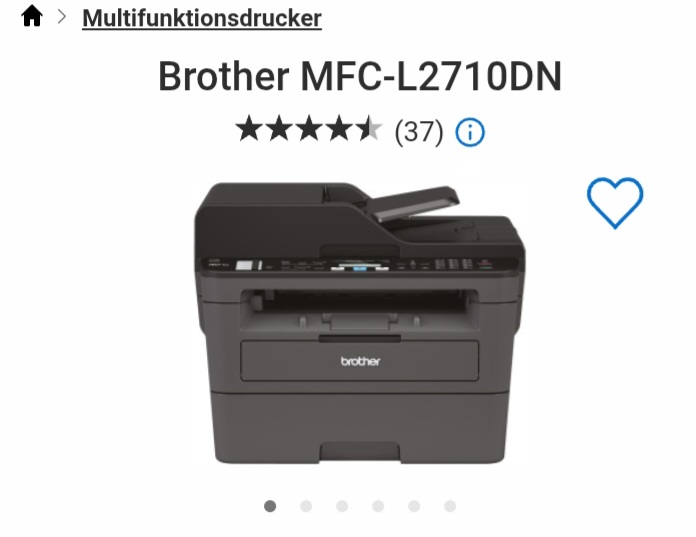Select the first carousel dot
Image resolution: width=696 pixels, height=537 pixels.
270,506
